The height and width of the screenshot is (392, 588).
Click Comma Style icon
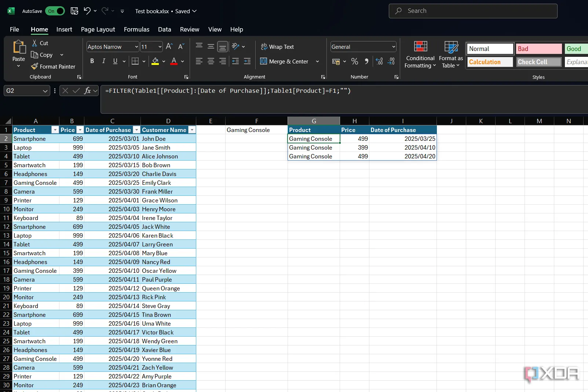[x=366, y=61]
